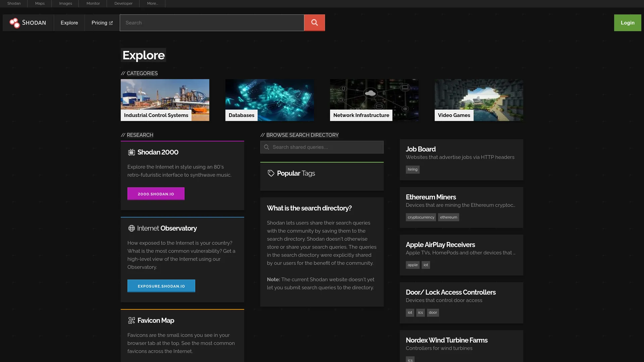Open Monitor in the top bar
The height and width of the screenshot is (362, 644).
[93, 3]
